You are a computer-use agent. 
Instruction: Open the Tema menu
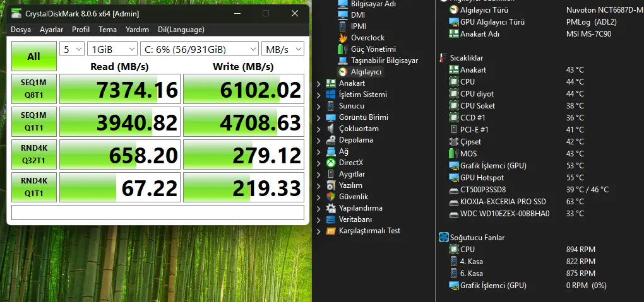tap(107, 30)
